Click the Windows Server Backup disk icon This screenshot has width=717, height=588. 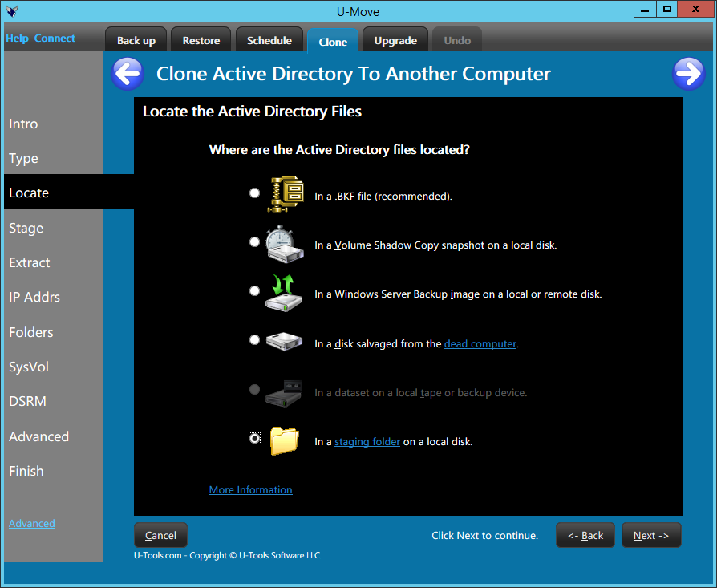[x=284, y=293]
